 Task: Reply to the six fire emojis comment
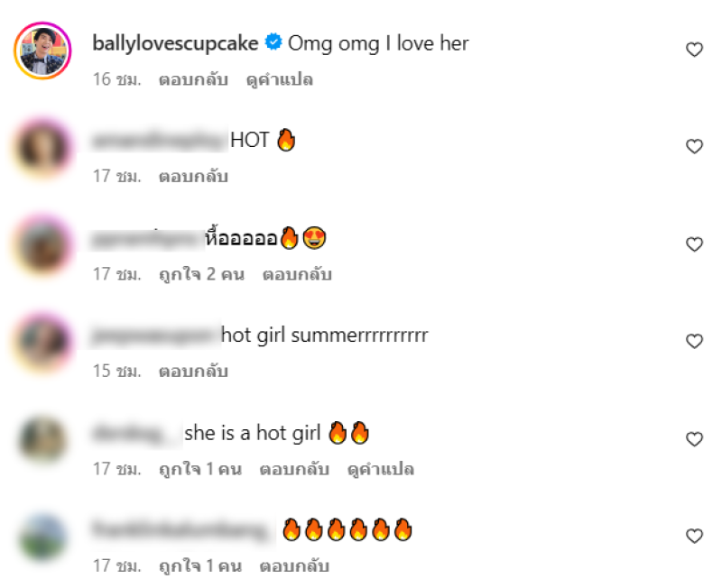[294, 566]
